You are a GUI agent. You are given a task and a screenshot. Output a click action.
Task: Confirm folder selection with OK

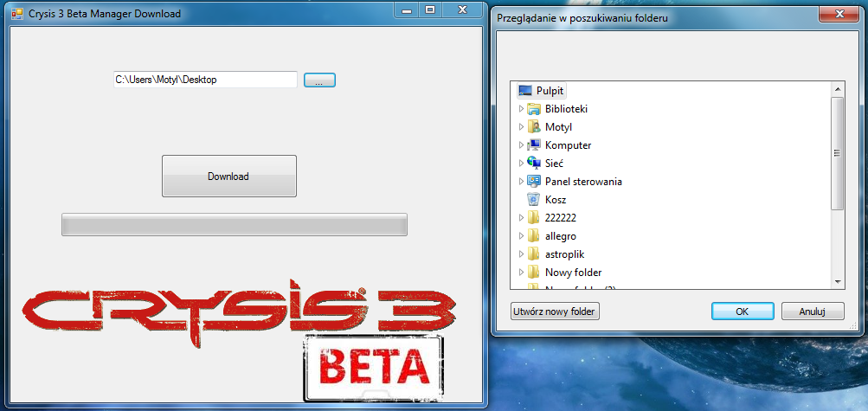click(743, 311)
